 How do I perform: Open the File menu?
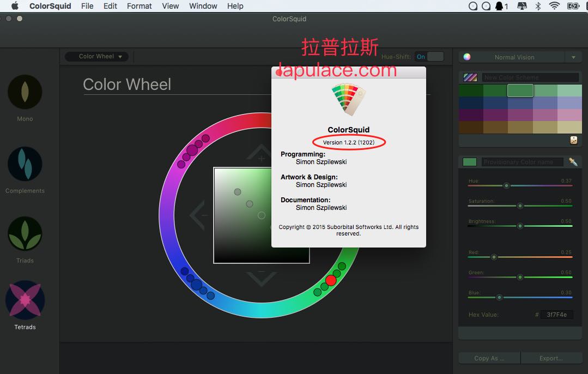(87, 6)
